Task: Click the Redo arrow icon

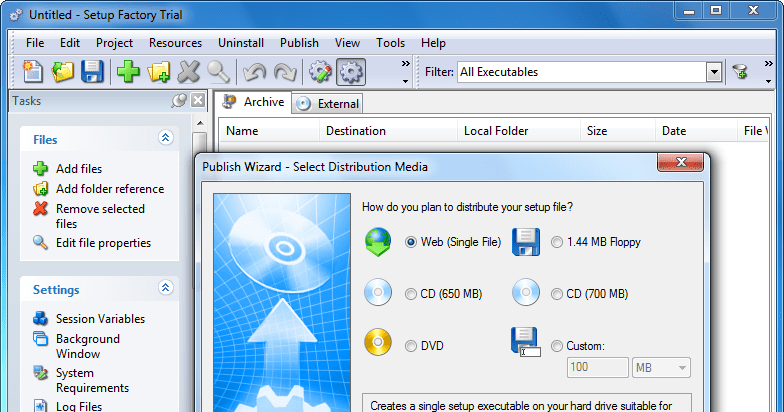Action: (285, 72)
